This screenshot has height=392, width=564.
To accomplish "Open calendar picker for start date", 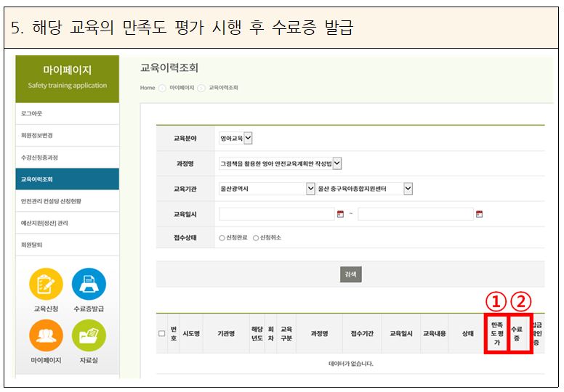I will pyautogui.click(x=340, y=214).
